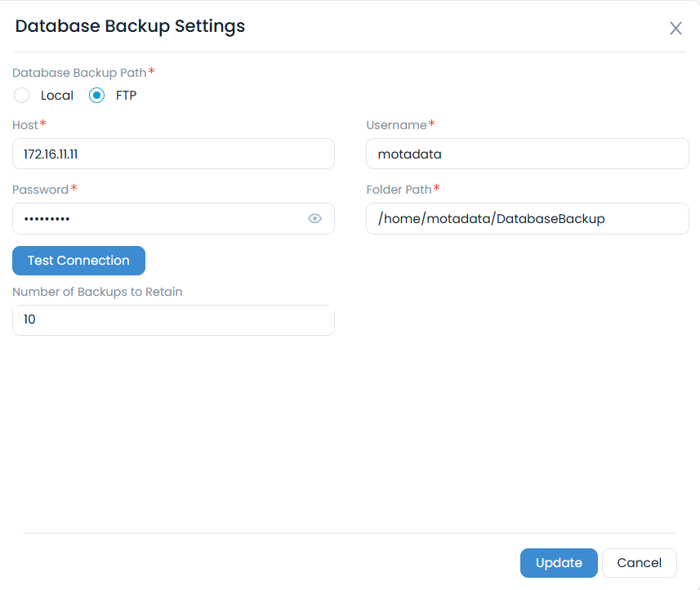Click the Number of Backups to Retain input
This screenshot has width=700, height=590.
point(173,320)
